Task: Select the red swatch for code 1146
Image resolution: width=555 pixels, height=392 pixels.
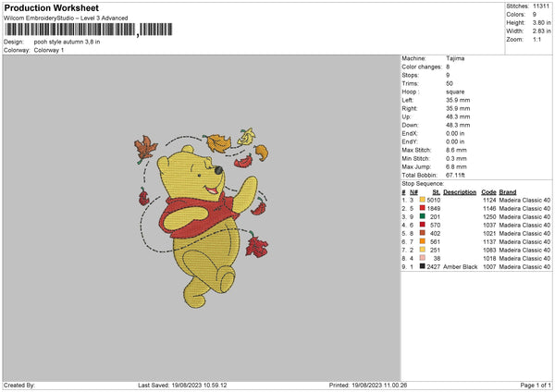Action: tap(423, 208)
